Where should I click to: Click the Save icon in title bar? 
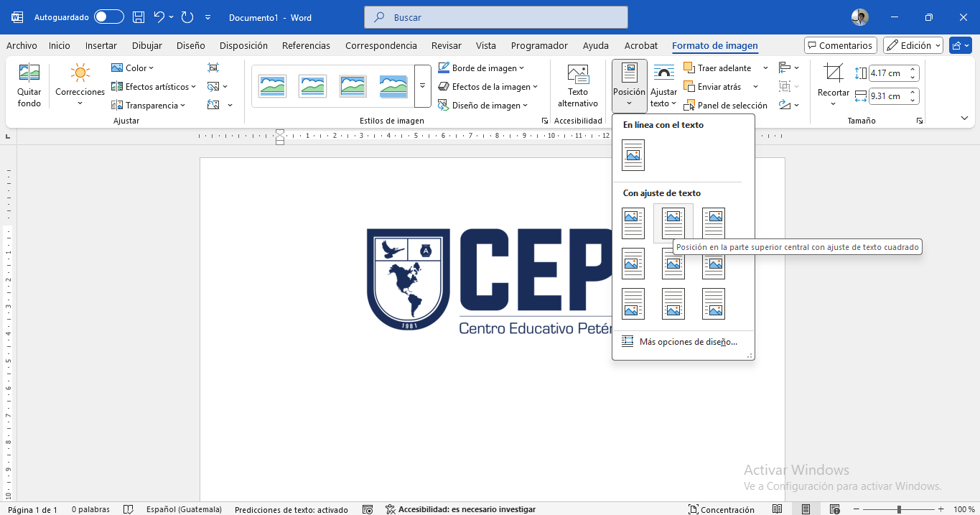tap(139, 17)
